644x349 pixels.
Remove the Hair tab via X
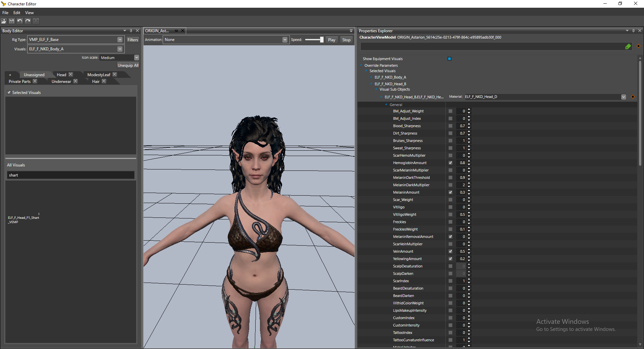[104, 81]
